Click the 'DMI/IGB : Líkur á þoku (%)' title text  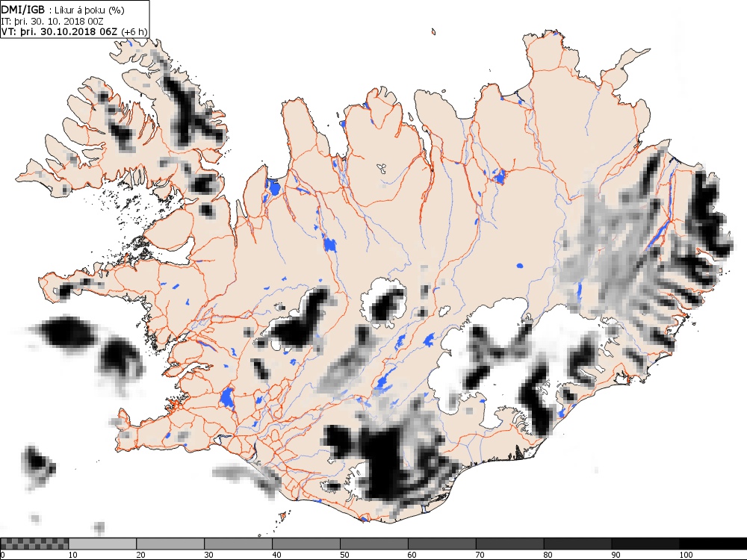[63, 10]
